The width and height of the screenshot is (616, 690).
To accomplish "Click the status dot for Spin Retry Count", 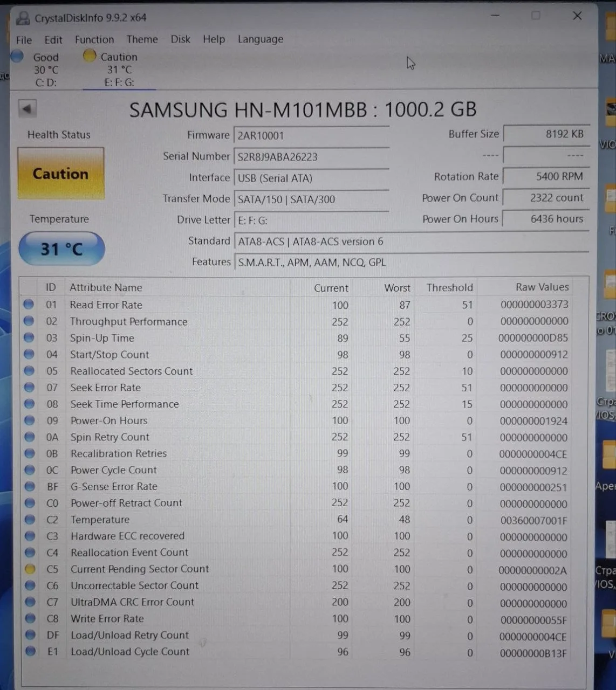I will click(29, 437).
